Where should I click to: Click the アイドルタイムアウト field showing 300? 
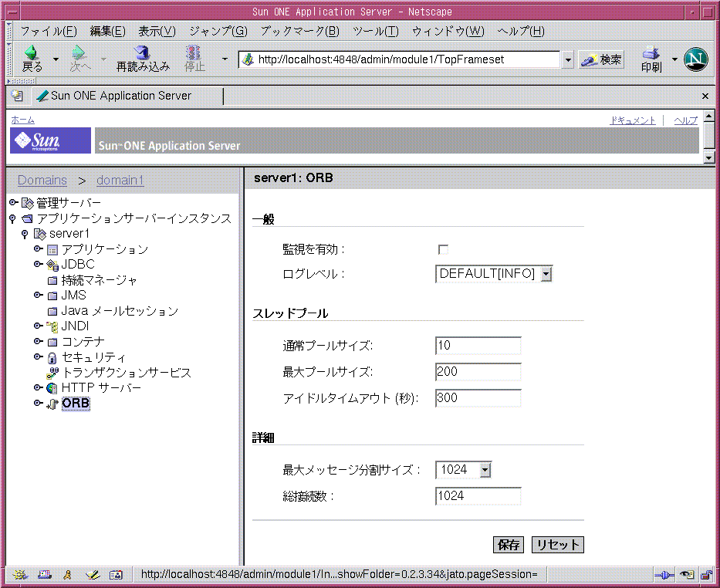point(478,398)
